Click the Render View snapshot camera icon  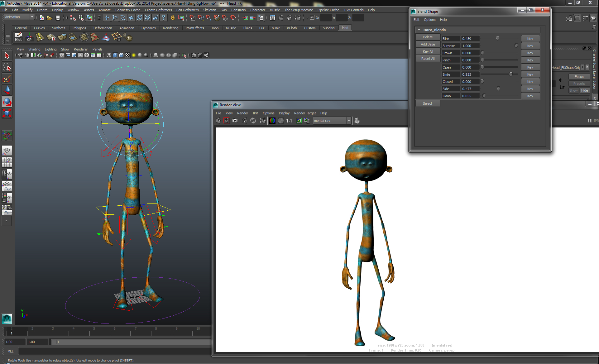[235, 121]
